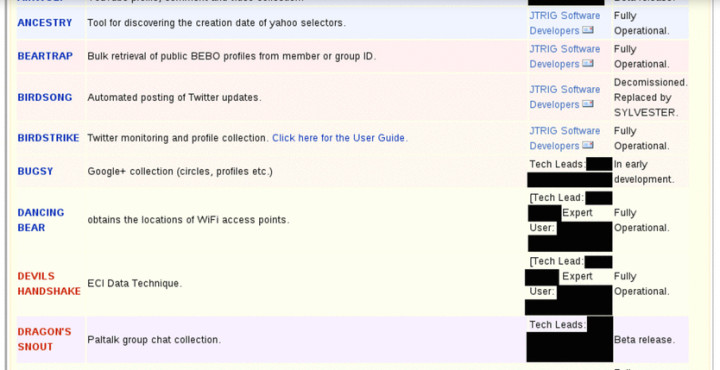
Task: Click the email icon in BIRDSTRIKE row
Action: point(588,146)
